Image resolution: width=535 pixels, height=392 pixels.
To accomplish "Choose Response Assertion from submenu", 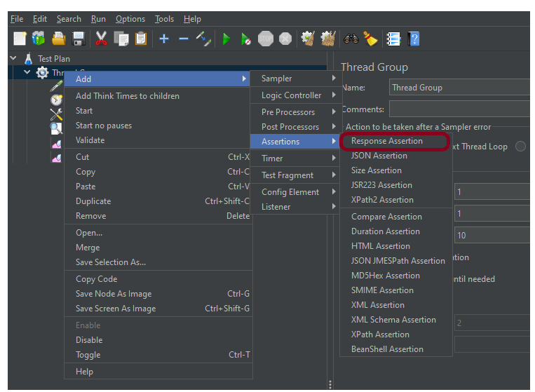I will (387, 141).
